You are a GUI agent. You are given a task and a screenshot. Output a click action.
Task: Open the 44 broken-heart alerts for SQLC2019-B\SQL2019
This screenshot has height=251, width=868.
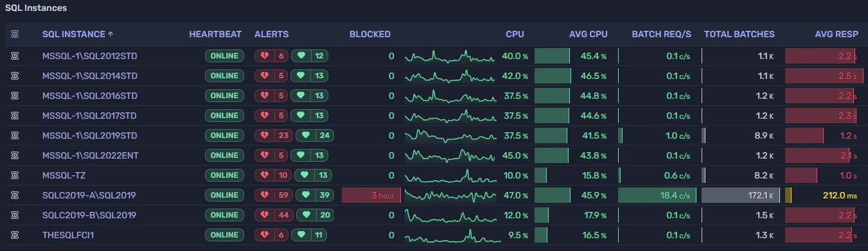pyautogui.click(x=274, y=215)
